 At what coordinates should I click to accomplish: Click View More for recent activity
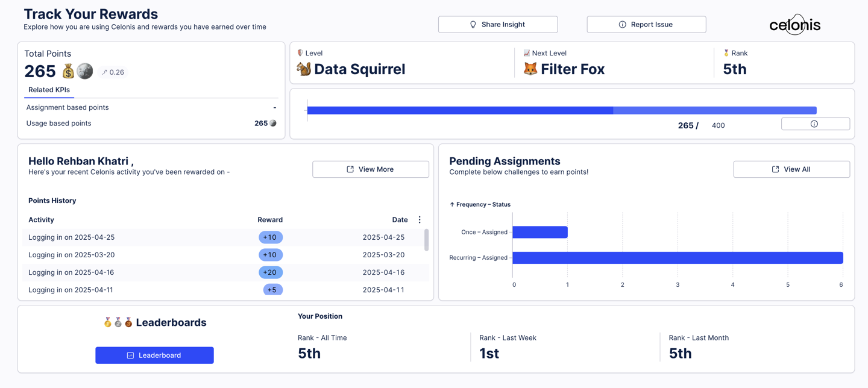click(371, 169)
